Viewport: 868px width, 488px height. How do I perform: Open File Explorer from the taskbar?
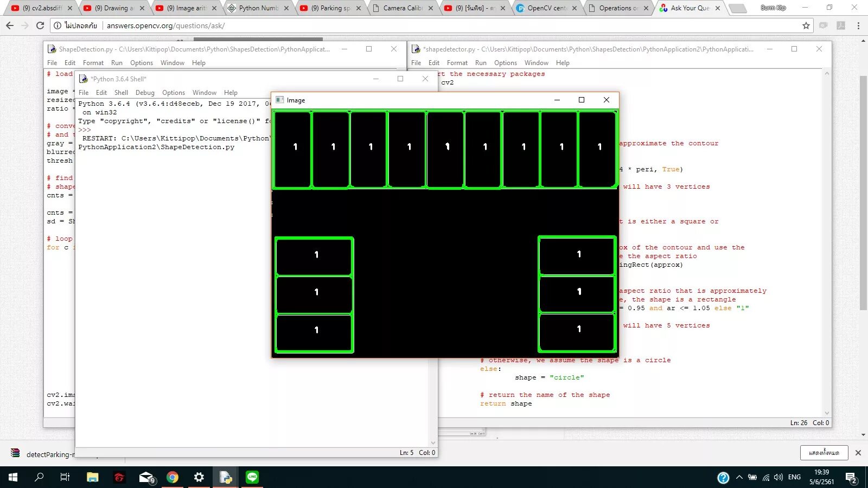pyautogui.click(x=93, y=477)
